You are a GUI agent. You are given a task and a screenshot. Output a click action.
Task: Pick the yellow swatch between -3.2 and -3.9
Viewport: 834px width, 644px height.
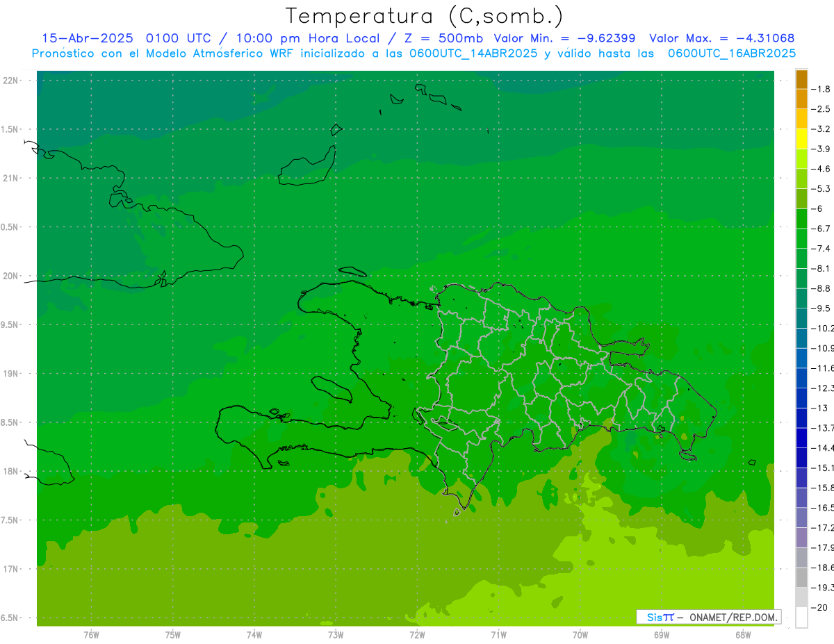(x=801, y=139)
